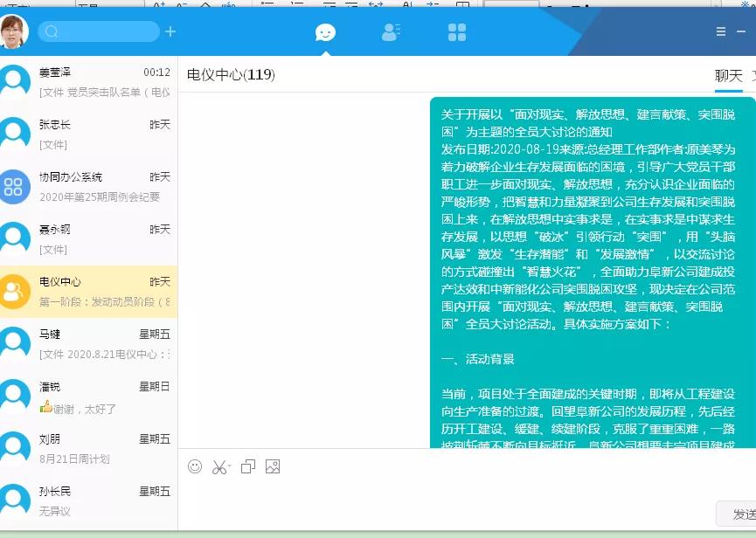Select the screenshot scissors tool
This screenshot has width=756, height=538.
[x=219, y=466]
